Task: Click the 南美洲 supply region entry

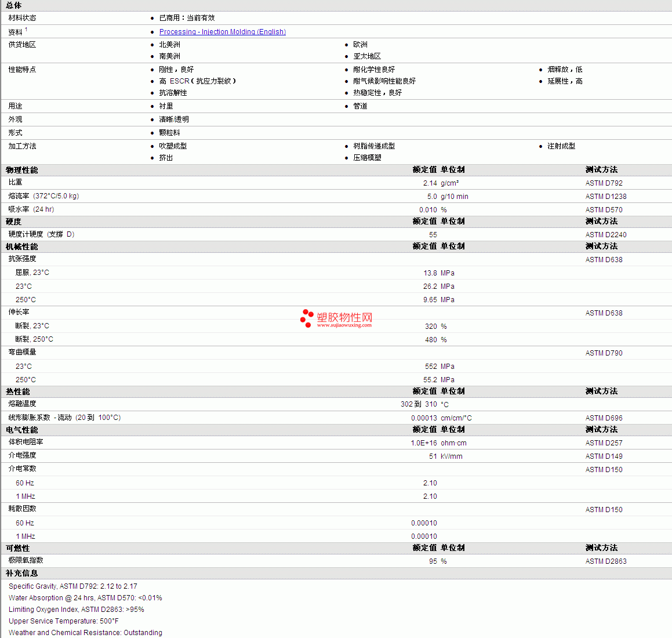Action: pos(170,56)
